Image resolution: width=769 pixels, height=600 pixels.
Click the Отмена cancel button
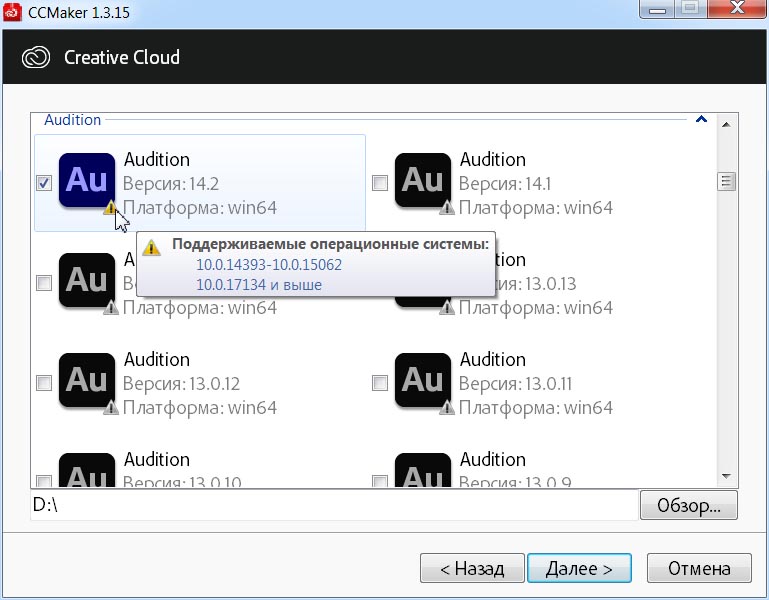(699, 569)
